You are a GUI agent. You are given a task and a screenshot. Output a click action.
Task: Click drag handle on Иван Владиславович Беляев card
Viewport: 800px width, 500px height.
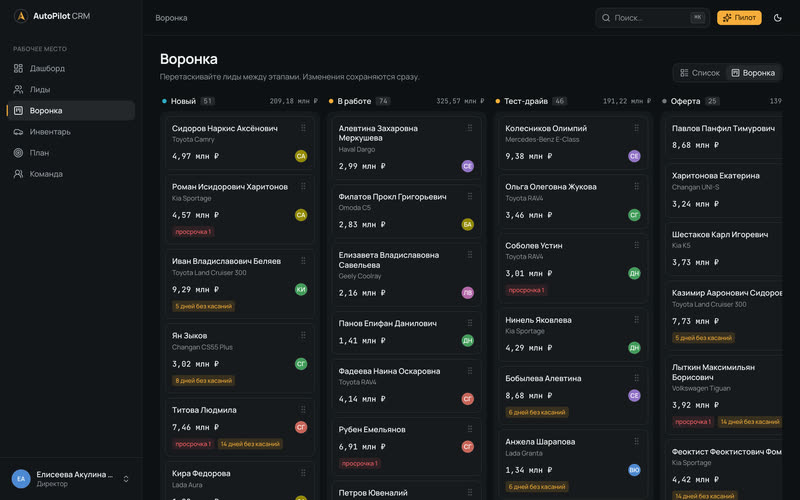(x=303, y=261)
